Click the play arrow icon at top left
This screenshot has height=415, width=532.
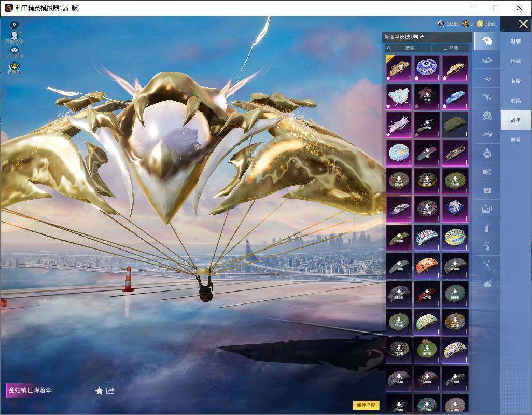pos(14,24)
